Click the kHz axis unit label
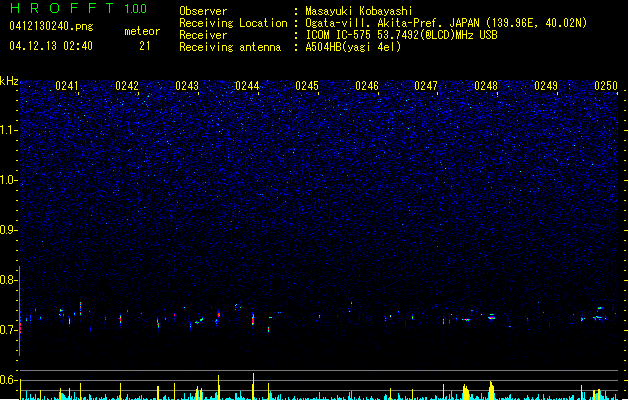Viewport: 629px width, 400px height. [9, 81]
